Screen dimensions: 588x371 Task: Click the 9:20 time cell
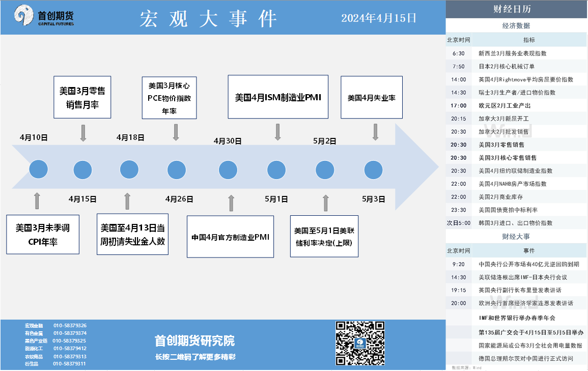pos(458,265)
